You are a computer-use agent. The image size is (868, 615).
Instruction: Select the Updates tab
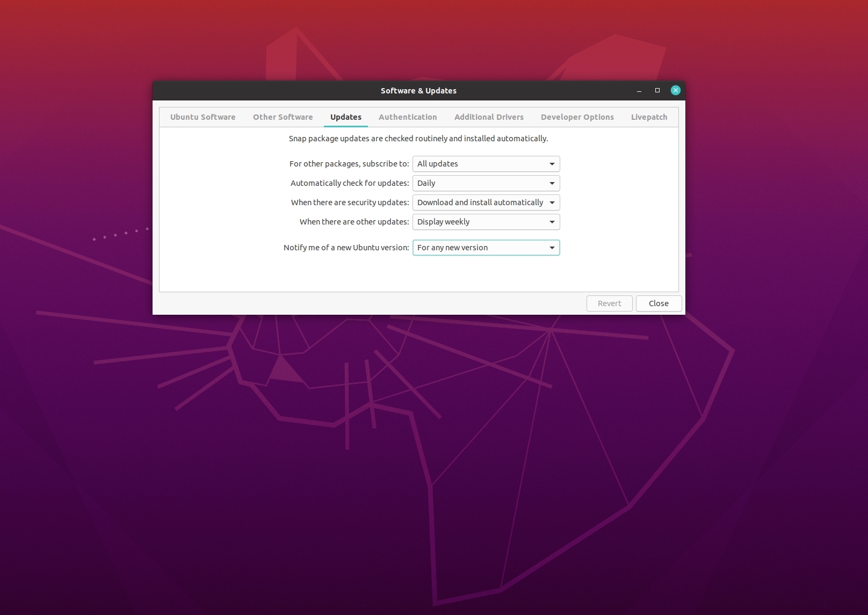[x=345, y=117]
